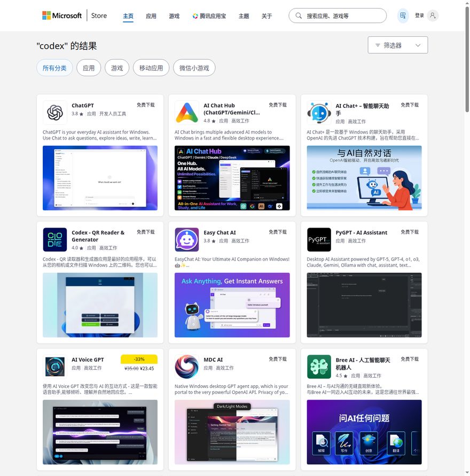
Task: Open Codex QR Reader screenshot thumbnail
Action: pyautogui.click(x=100, y=305)
